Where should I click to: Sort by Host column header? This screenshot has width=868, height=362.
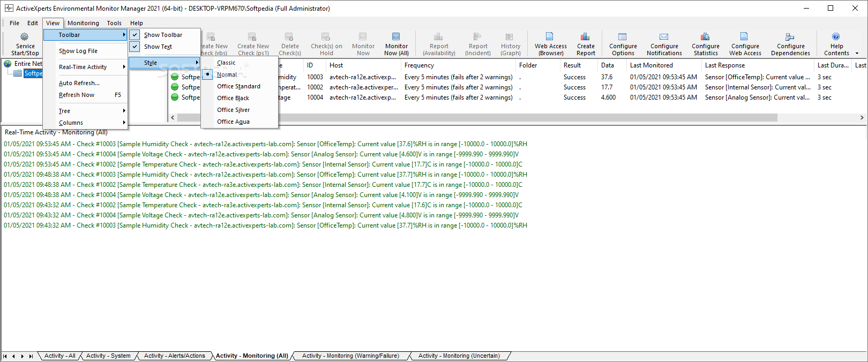coord(363,65)
